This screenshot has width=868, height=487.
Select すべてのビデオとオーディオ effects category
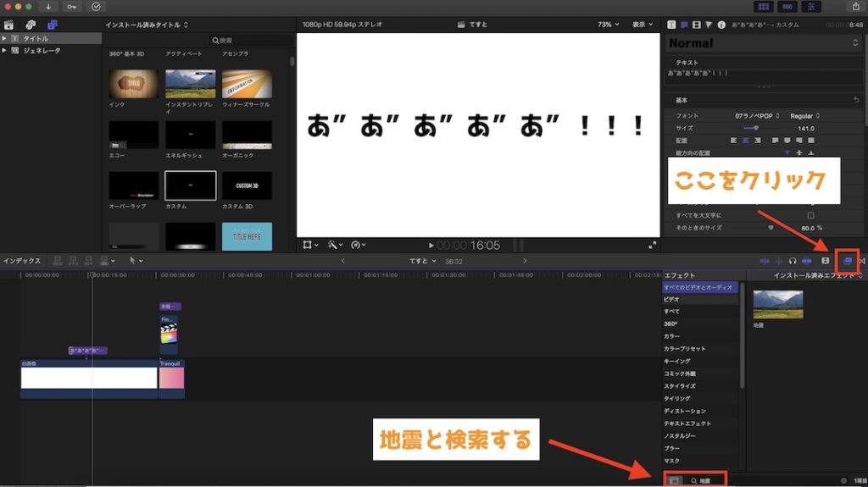[x=699, y=288]
